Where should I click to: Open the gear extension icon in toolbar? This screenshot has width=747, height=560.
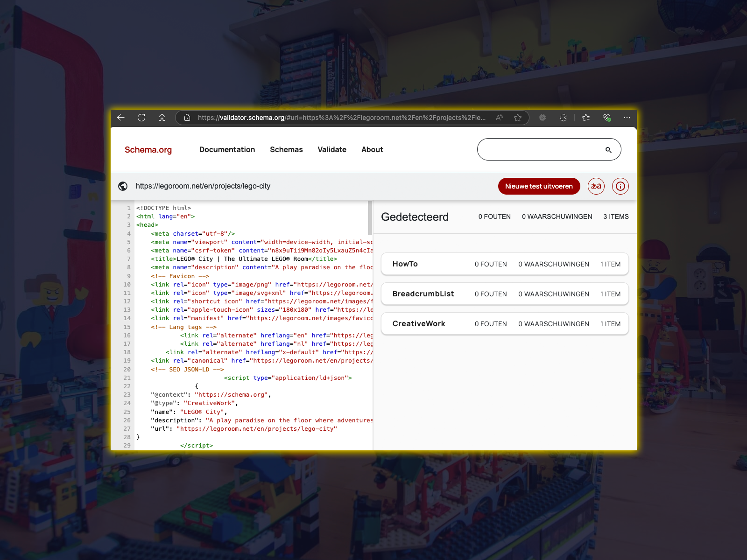[x=543, y=118]
